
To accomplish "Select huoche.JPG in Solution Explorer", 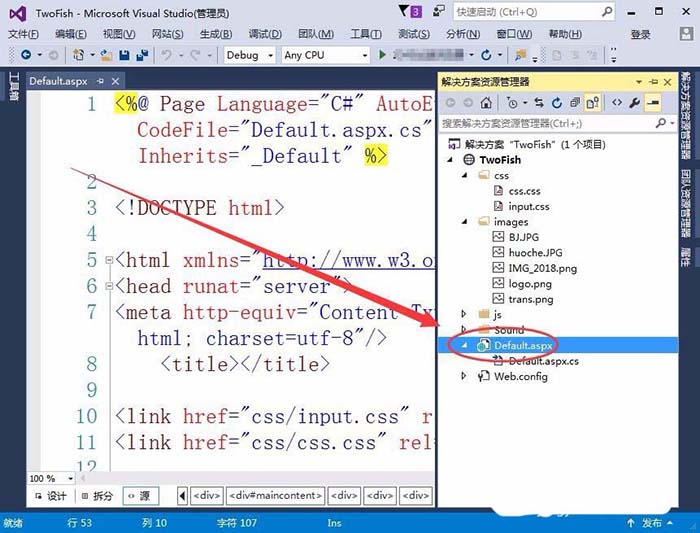I will [x=535, y=253].
